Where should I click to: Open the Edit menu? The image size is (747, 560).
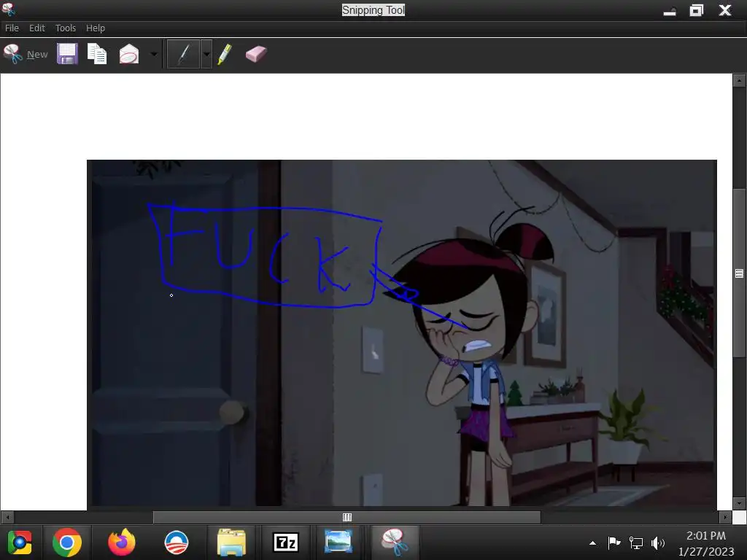(x=36, y=28)
